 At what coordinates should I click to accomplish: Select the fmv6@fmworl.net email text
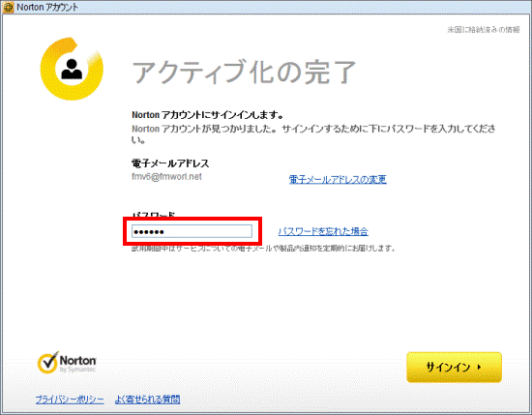166,177
